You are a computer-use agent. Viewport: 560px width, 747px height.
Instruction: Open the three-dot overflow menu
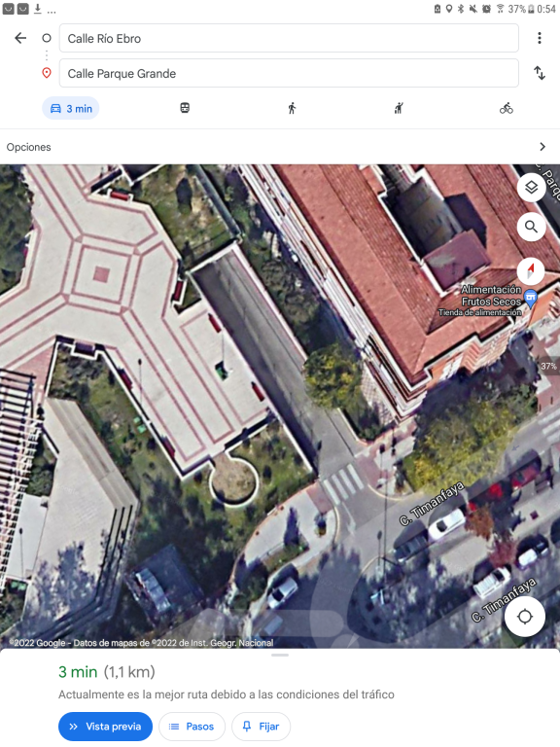click(x=539, y=38)
